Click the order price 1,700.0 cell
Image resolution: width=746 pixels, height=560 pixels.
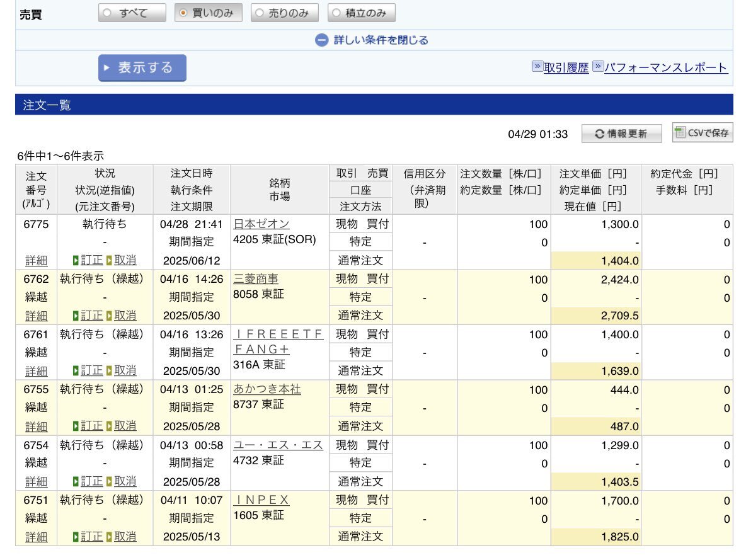(619, 501)
